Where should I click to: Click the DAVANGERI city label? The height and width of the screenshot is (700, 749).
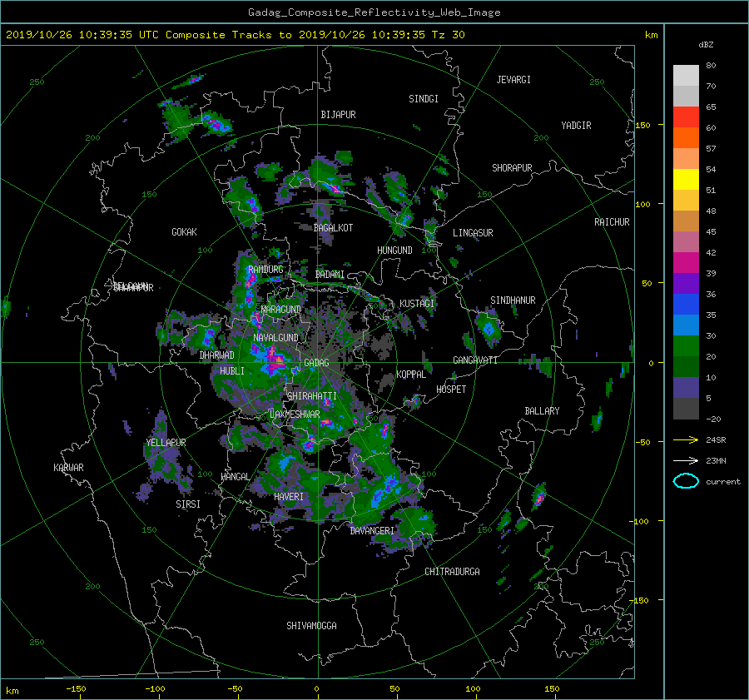[x=372, y=531]
